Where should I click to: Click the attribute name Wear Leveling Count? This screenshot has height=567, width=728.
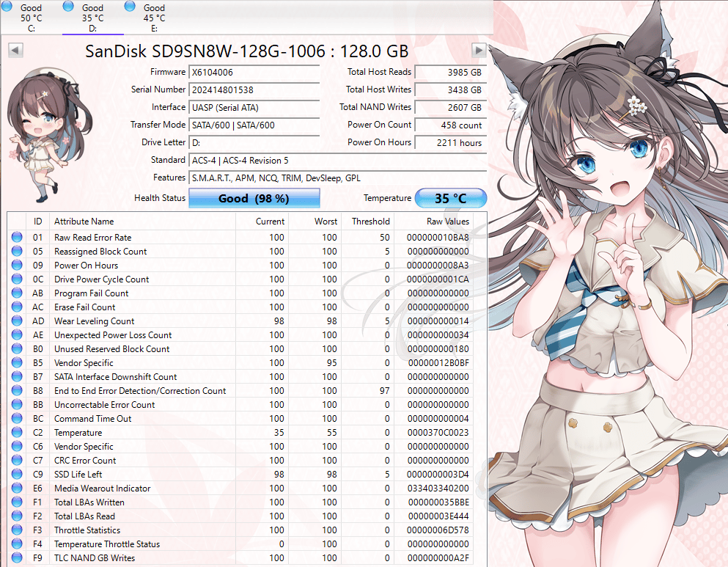[x=95, y=321]
